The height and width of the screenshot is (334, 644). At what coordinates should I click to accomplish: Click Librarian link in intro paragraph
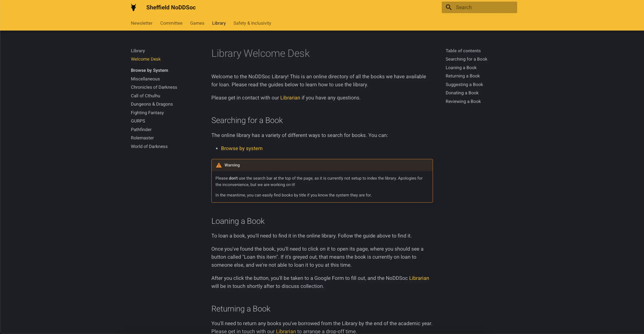click(290, 98)
